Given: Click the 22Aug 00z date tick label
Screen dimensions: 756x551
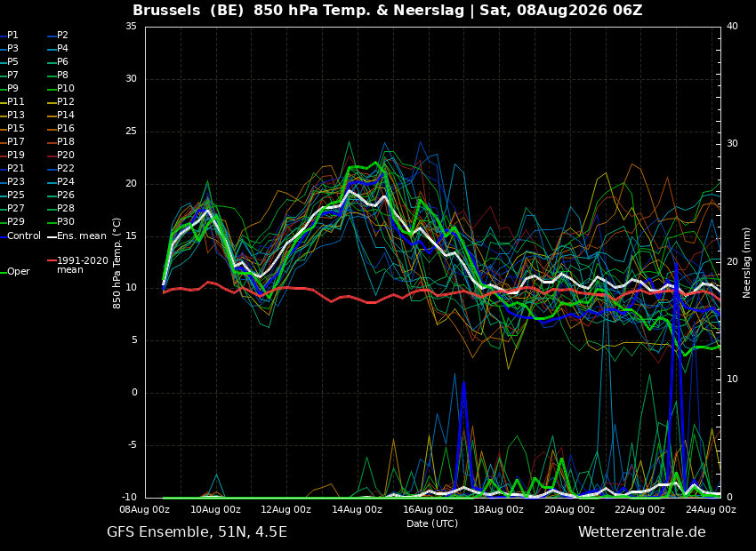Looking at the screenshot, I should coord(640,509).
